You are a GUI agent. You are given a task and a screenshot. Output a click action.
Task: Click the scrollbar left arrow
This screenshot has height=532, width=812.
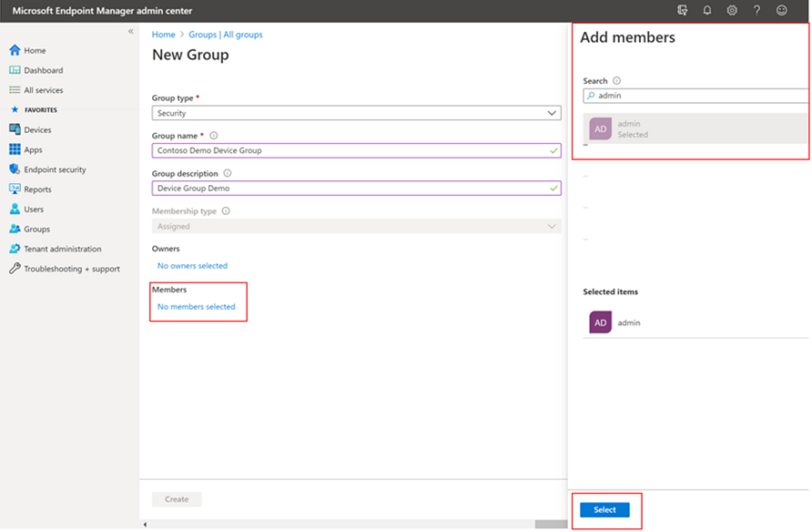[145, 524]
